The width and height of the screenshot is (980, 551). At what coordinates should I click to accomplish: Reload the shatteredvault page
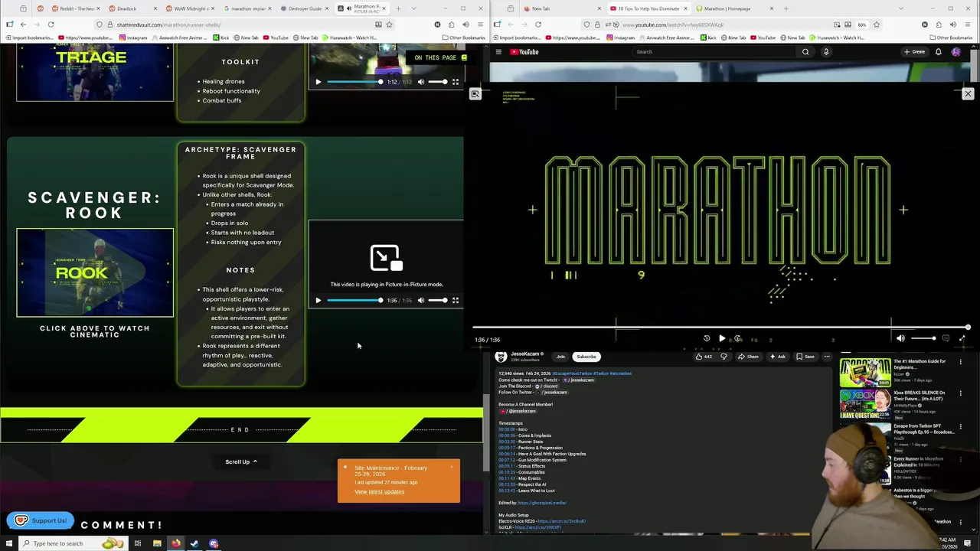tap(51, 24)
